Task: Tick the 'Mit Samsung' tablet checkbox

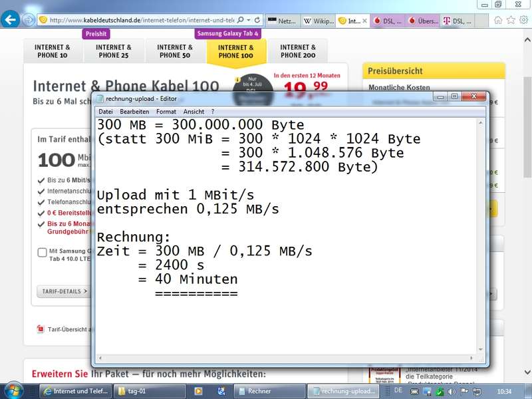Action: pos(42,253)
